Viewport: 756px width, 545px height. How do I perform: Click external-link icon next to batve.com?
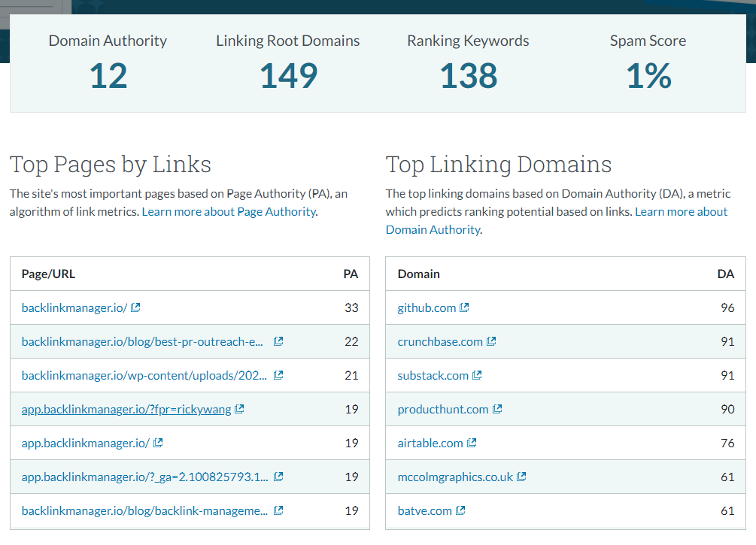point(460,510)
